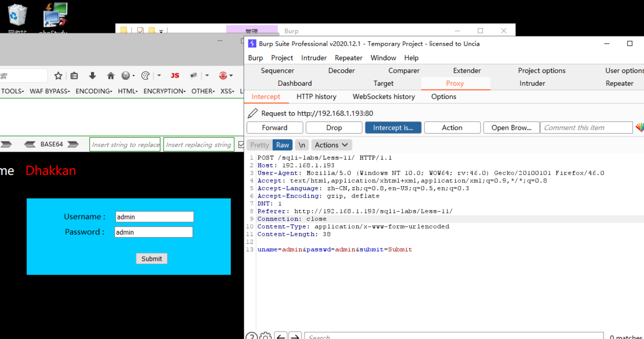The width and height of the screenshot is (644, 339).
Task: Go to Firefox home page icon
Action: [111, 76]
